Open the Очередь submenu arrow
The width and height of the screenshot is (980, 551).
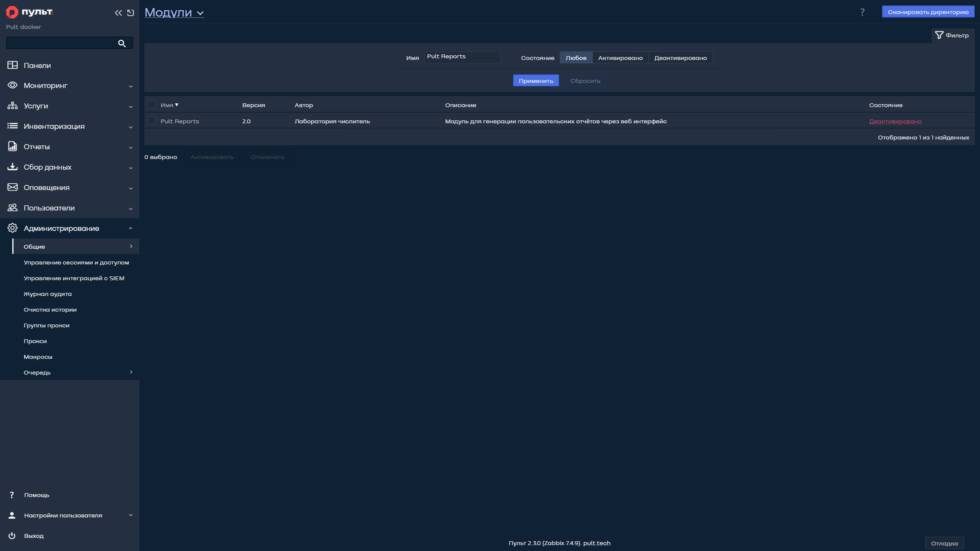[x=131, y=372]
